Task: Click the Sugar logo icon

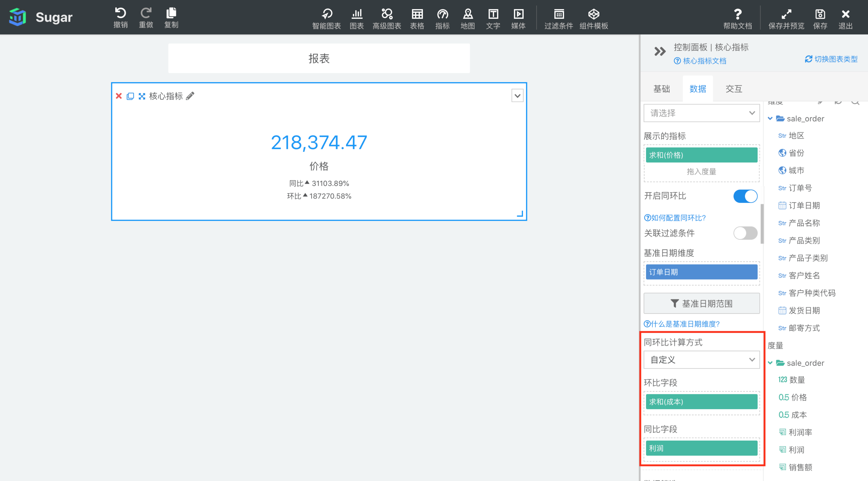Action: coord(17,17)
